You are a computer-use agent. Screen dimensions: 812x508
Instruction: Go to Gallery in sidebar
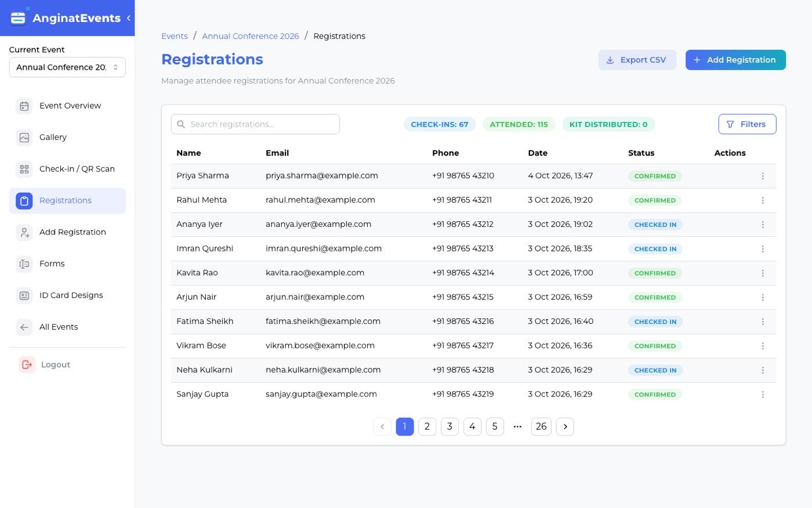click(67, 138)
